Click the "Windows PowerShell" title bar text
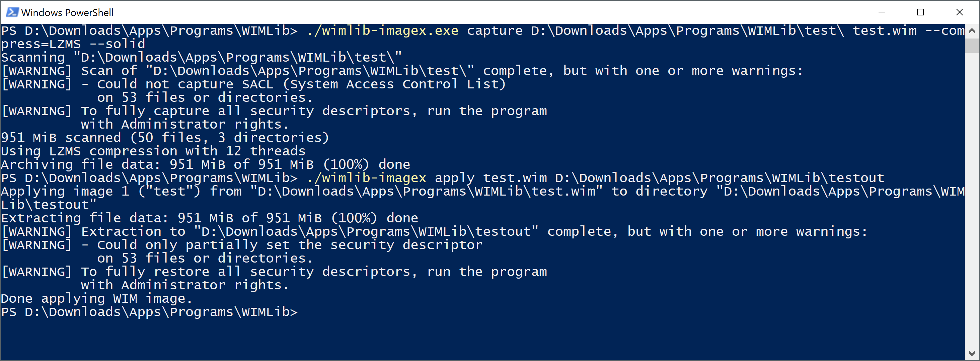The height and width of the screenshot is (361, 980). (67, 12)
